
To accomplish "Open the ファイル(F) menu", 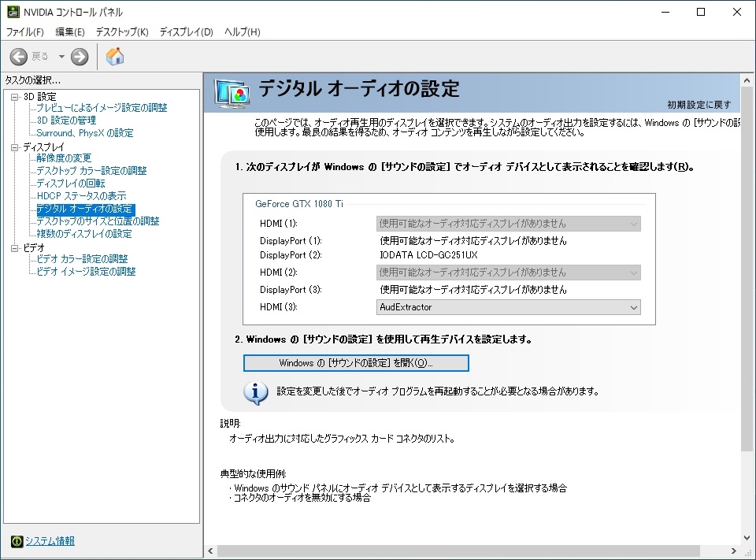I will coord(24,32).
